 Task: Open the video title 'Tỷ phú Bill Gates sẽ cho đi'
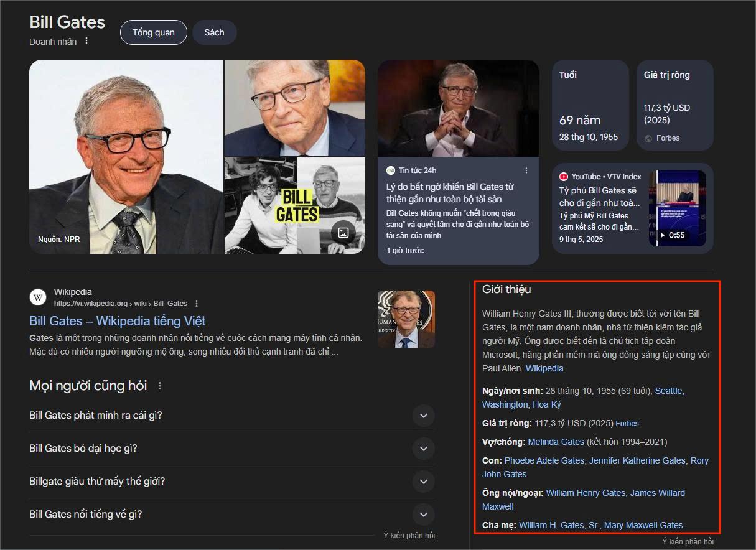pos(599,197)
